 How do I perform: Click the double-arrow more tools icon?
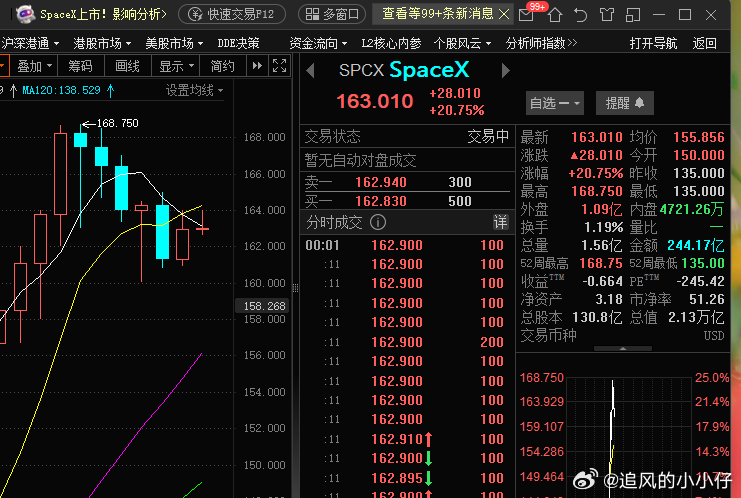coord(257,66)
